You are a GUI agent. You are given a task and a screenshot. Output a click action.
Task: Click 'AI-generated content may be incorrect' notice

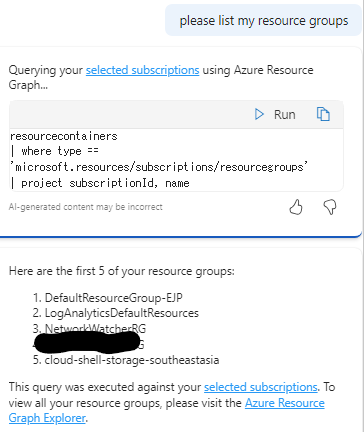pyautogui.click(x=86, y=207)
